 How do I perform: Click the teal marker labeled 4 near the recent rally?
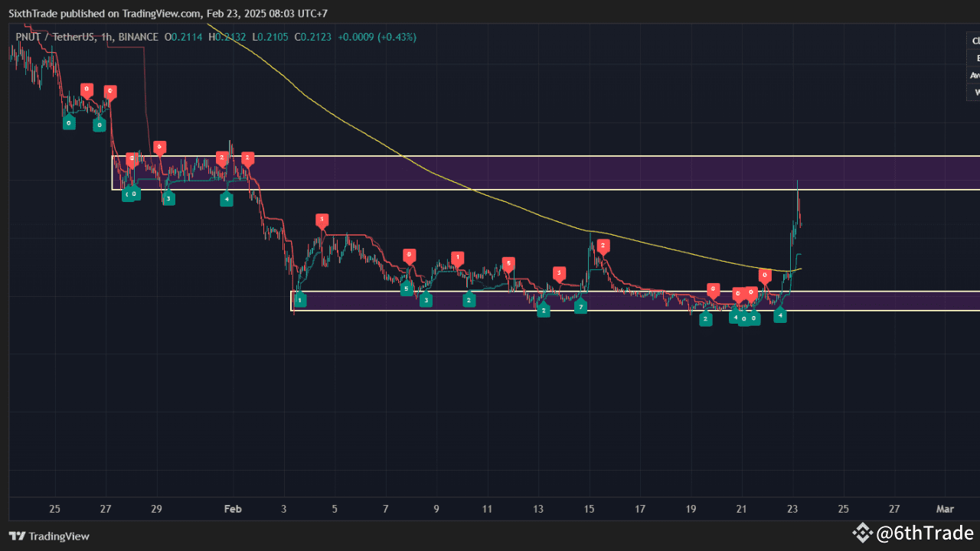(780, 315)
